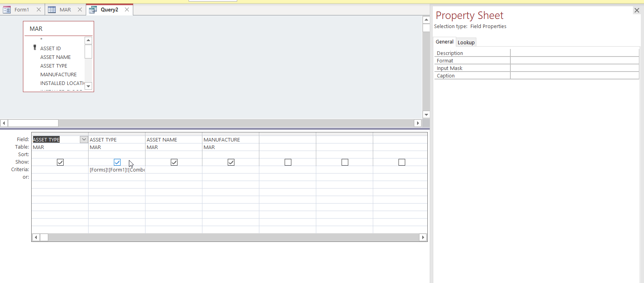Click the Form1 tab form icon
This screenshot has height=283, width=644.
pyautogui.click(x=7, y=10)
